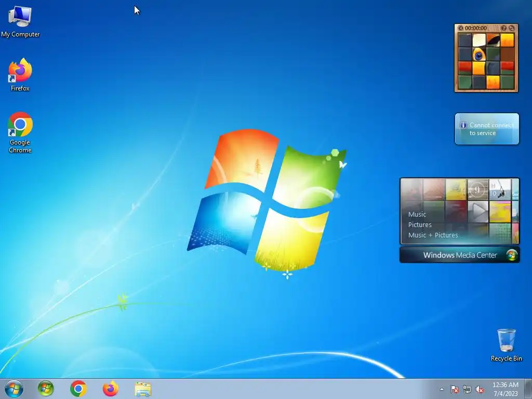The height and width of the screenshot is (399, 532).
Task: Open the Action Center flag icon
Action: click(454, 389)
